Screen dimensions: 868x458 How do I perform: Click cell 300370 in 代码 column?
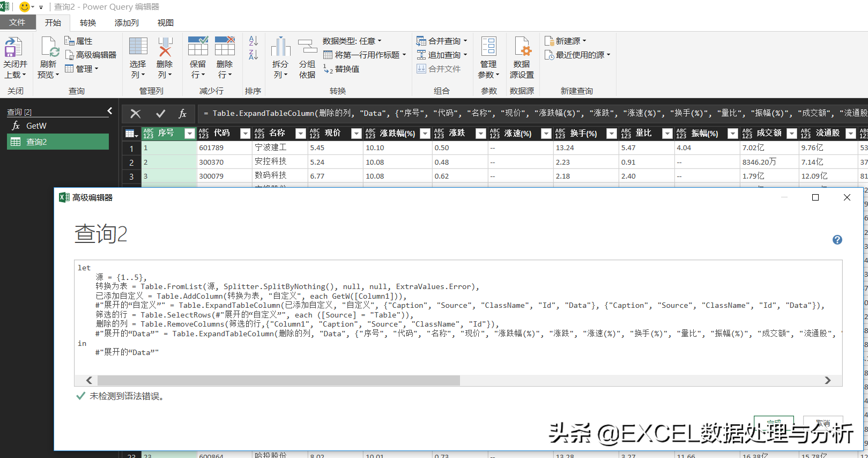(x=224, y=162)
